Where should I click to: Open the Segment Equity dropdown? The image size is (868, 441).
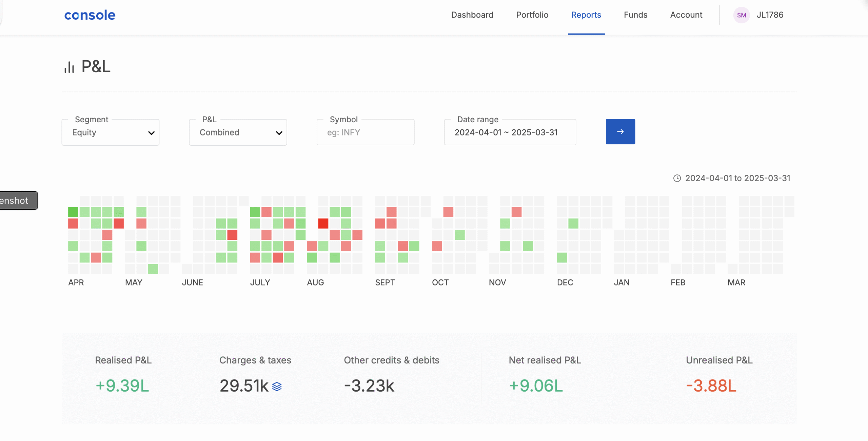point(110,132)
